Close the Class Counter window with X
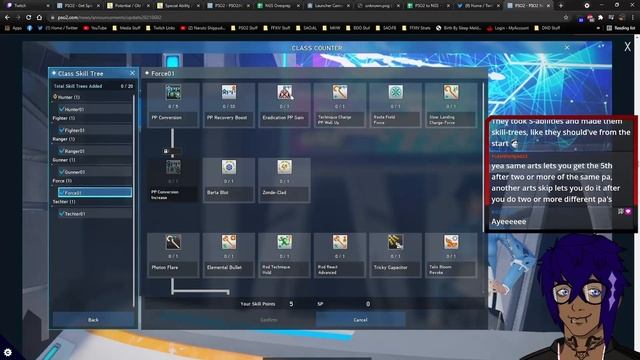The image size is (640, 360). pyautogui.click(x=567, y=47)
